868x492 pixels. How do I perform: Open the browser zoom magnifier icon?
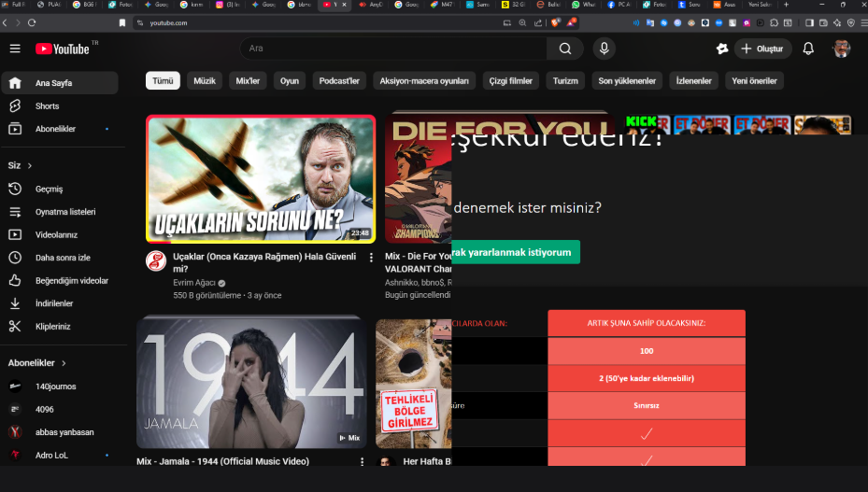tap(522, 22)
